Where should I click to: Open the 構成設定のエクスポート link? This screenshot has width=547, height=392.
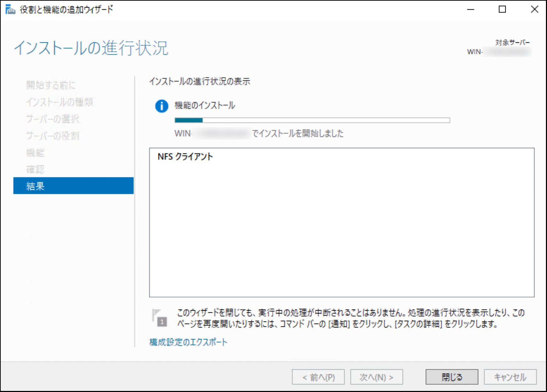188,342
